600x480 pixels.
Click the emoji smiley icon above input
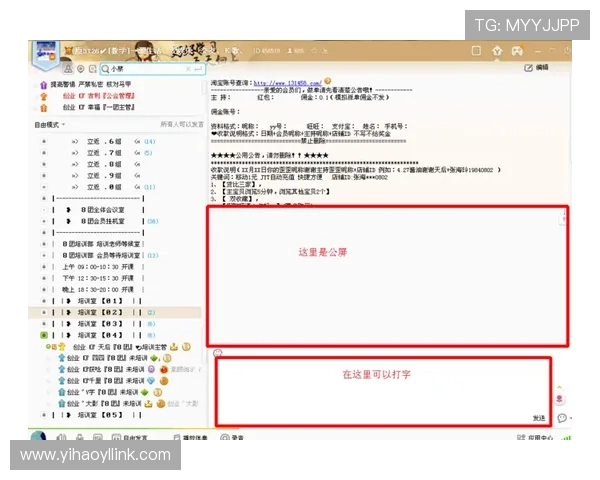(x=217, y=352)
